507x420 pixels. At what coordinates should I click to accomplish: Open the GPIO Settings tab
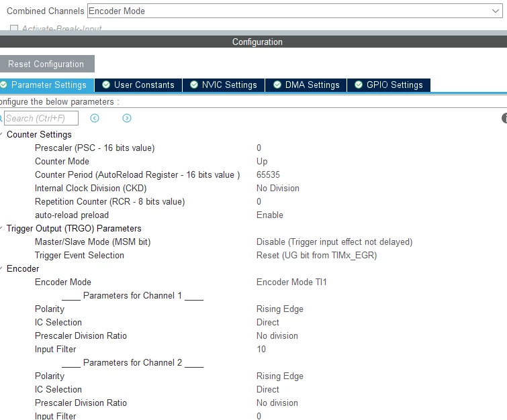click(389, 85)
